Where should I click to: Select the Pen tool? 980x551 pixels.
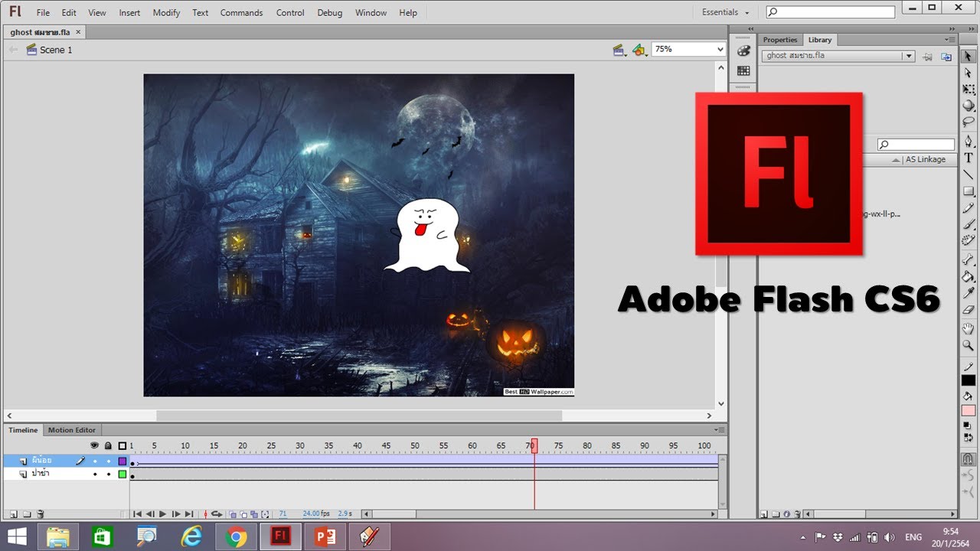point(969,142)
